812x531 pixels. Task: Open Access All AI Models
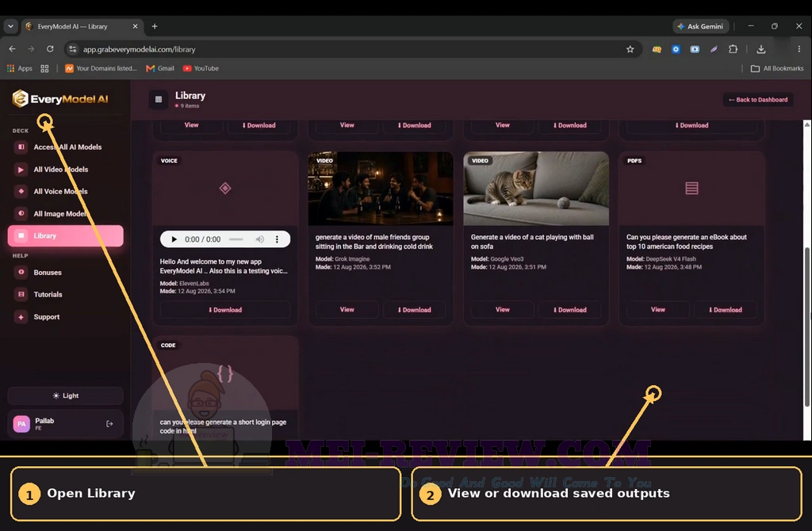[65, 147]
